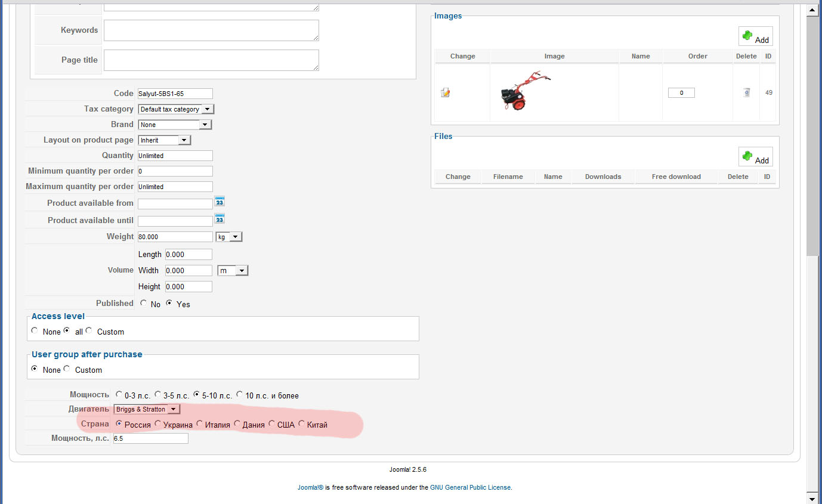This screenshot has width=822, height=504.
Task: Click the Keywords text area
Action: [211, 30]
